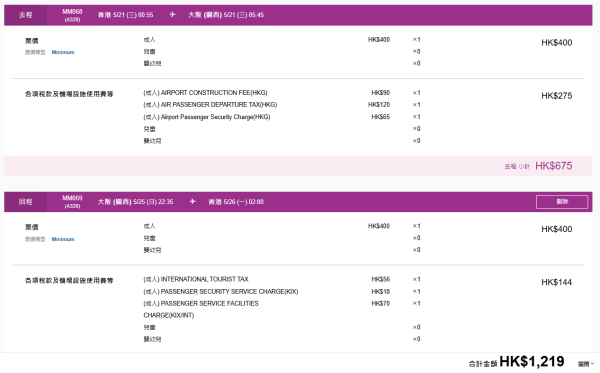Click arrival text 香港 5/26 02:00
Screen dimensions: 600x373
pos(236,202)
